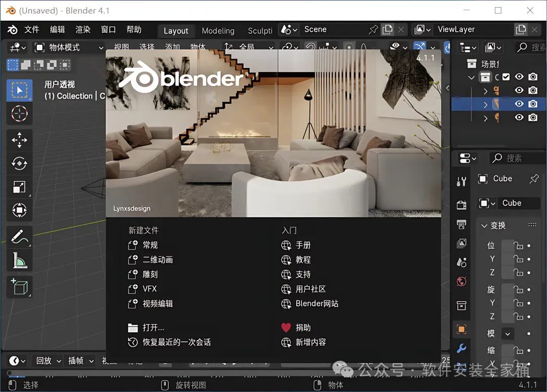Create new 雕刻 file
547x392 pixels.
click(143, 275)
